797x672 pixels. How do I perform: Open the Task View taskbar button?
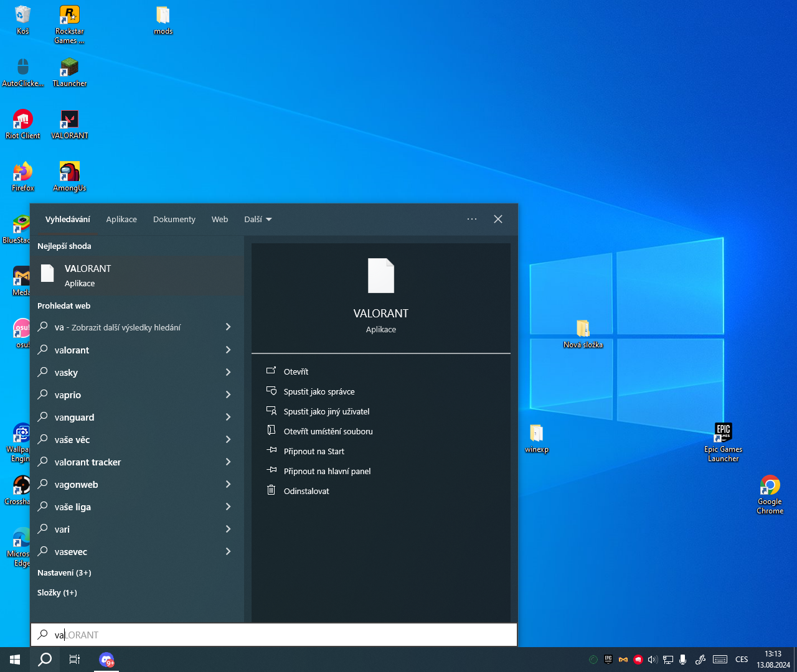point(75,660)
